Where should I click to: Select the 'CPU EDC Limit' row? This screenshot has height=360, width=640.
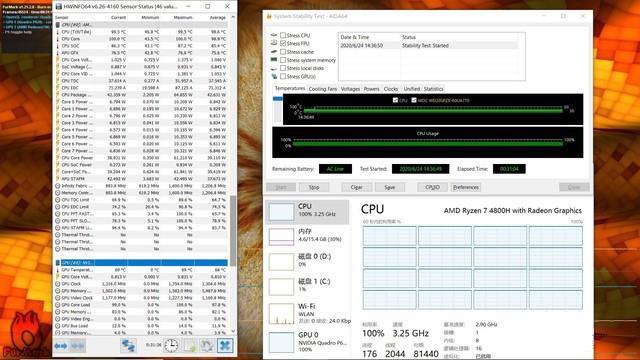141,207
